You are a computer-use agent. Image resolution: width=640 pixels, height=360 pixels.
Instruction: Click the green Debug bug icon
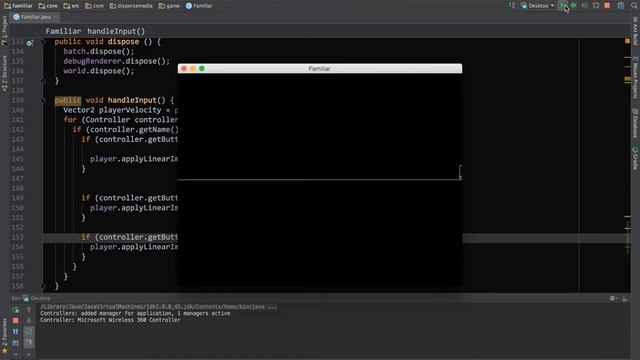tap(573, 6)
